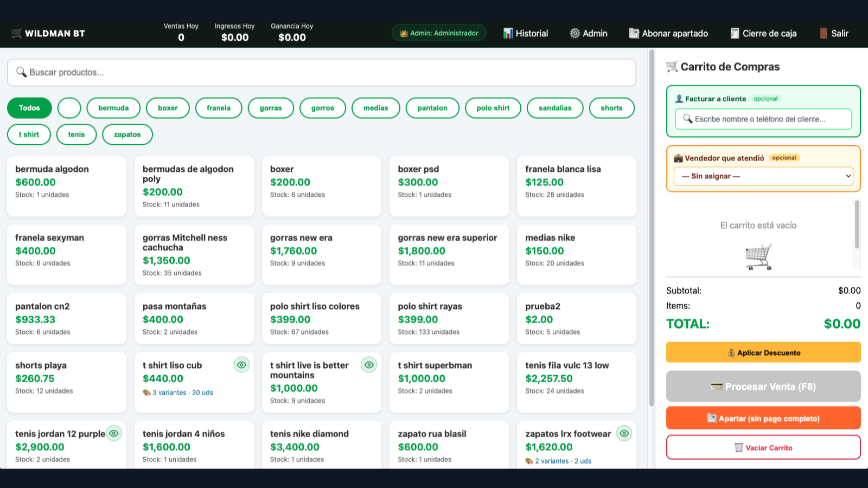The height and width of the screenshot is (488, 868).
Task: Click the briefcase icon beside Vendedor que atendió
Action: point(678,158)
